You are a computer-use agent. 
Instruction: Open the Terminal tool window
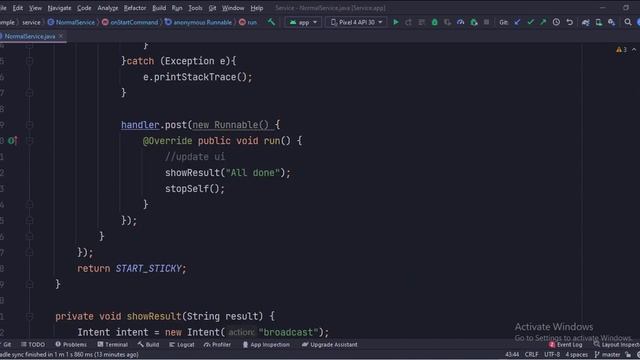coord(113,345)
